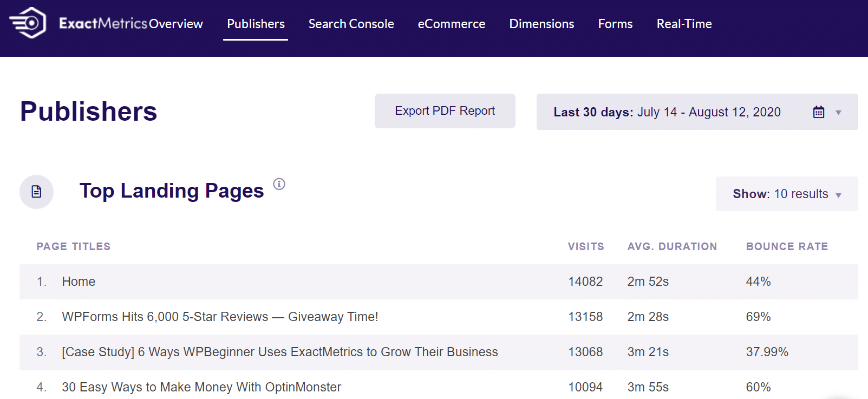Click the 69% bounce rate value

coord(758,317)
